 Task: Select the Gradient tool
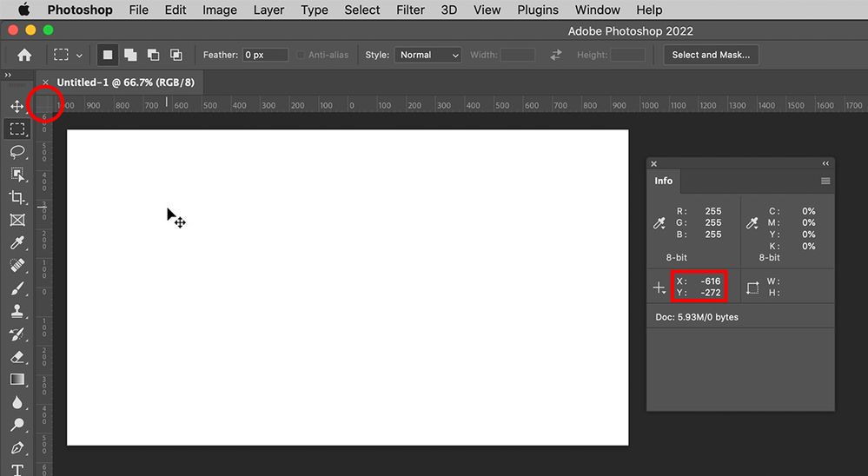[x=17, y=379]
